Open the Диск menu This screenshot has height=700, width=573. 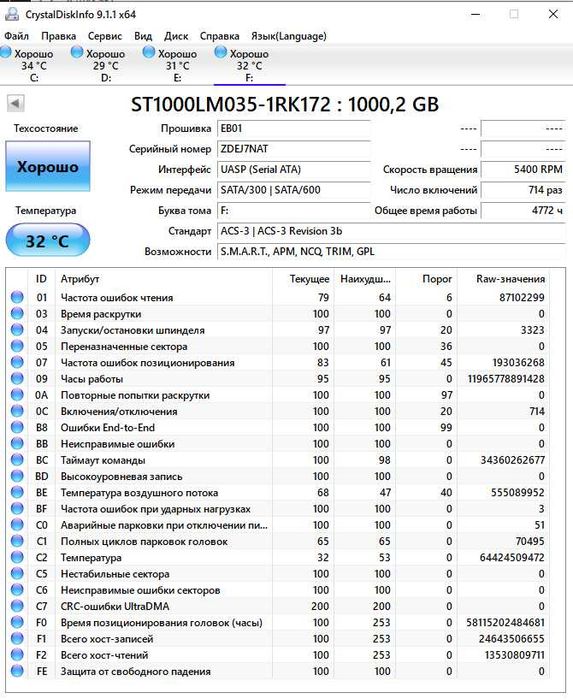pyautogui.click(x=176, y=36)
